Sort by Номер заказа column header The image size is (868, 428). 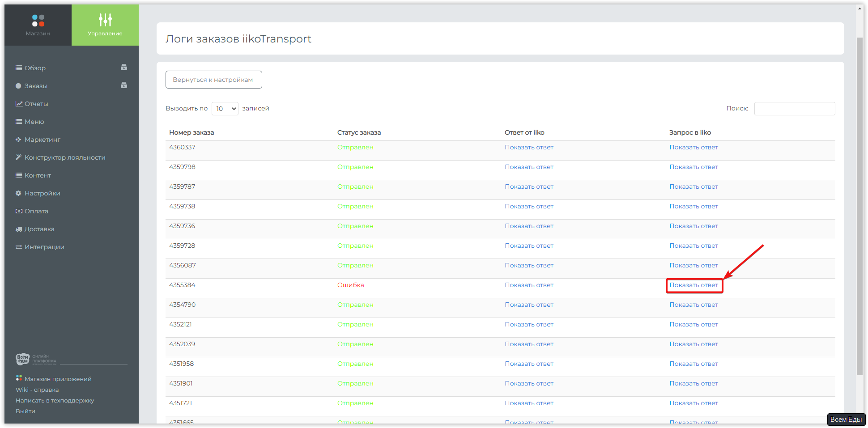coord(191,132)
